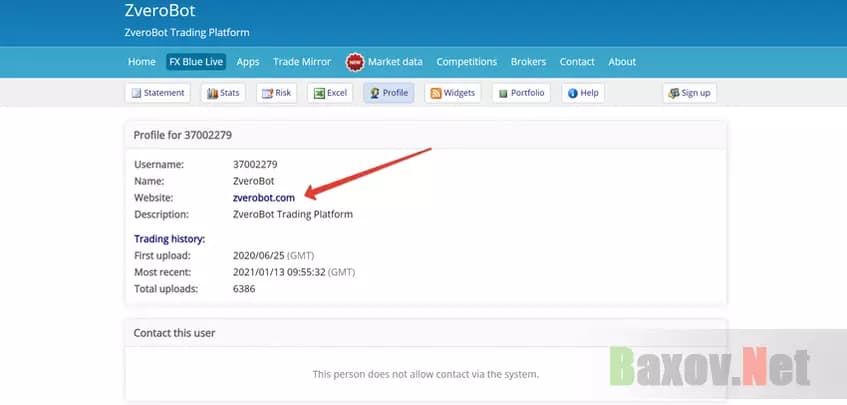Click the Help question icon
847x405 pixels.
coord(572,93)
